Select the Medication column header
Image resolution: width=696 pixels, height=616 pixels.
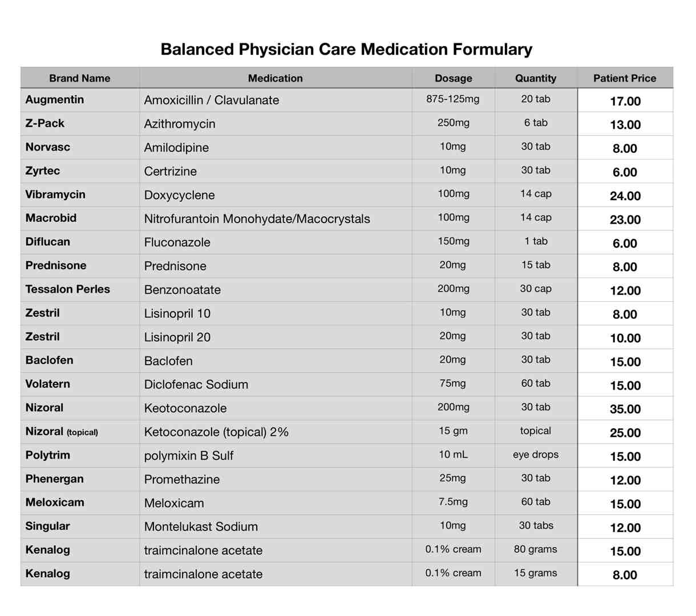point(276,78)
